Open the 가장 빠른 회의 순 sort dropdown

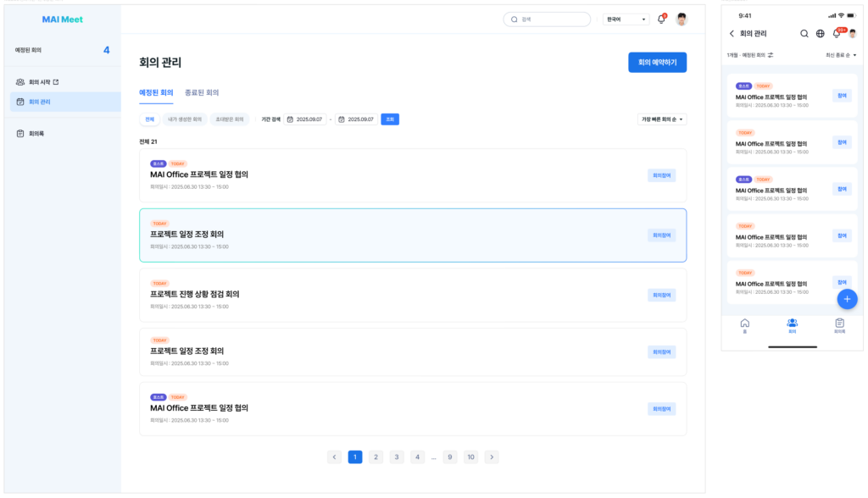coord(662,119)
